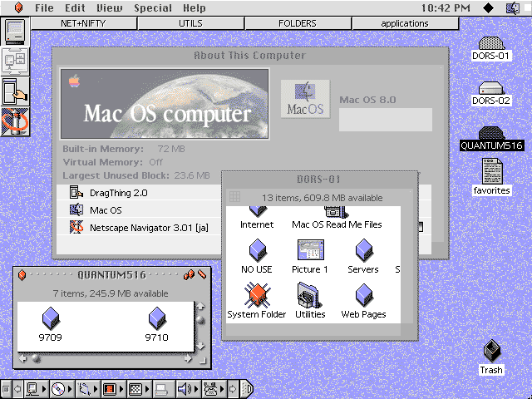Image resolution: width=532 pixels, height=399 pixels.
Task: Open the monitor color depth Control Strip module
Action: (x=113, y=389)
